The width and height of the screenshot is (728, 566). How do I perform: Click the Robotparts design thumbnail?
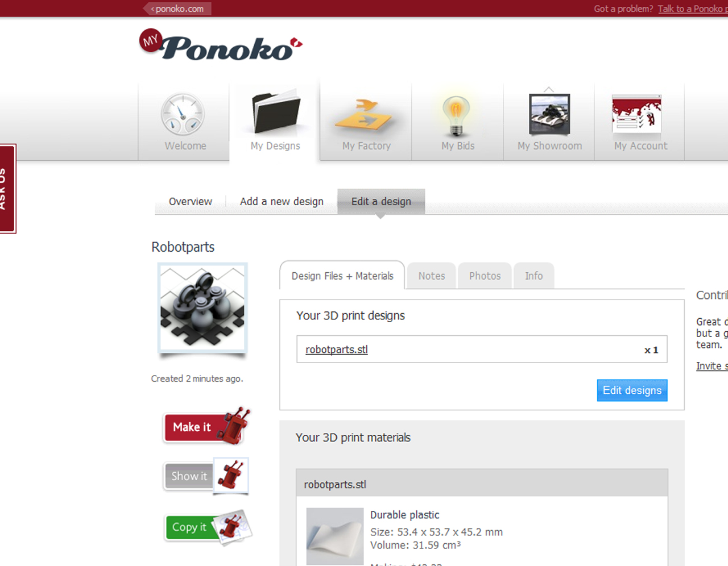pyautogui.click(x=202, y=309)
